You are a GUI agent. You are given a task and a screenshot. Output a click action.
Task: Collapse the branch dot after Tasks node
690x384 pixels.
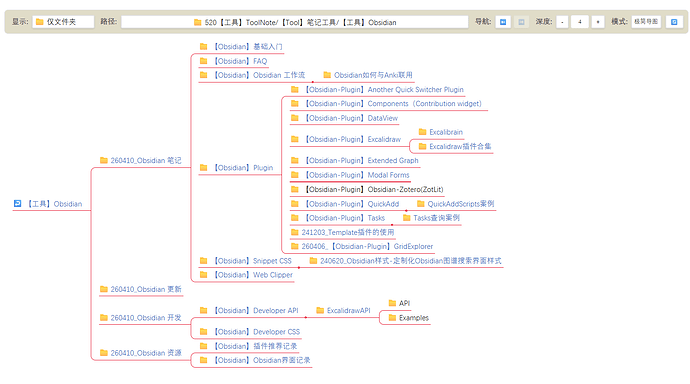[x=392, y=225]
